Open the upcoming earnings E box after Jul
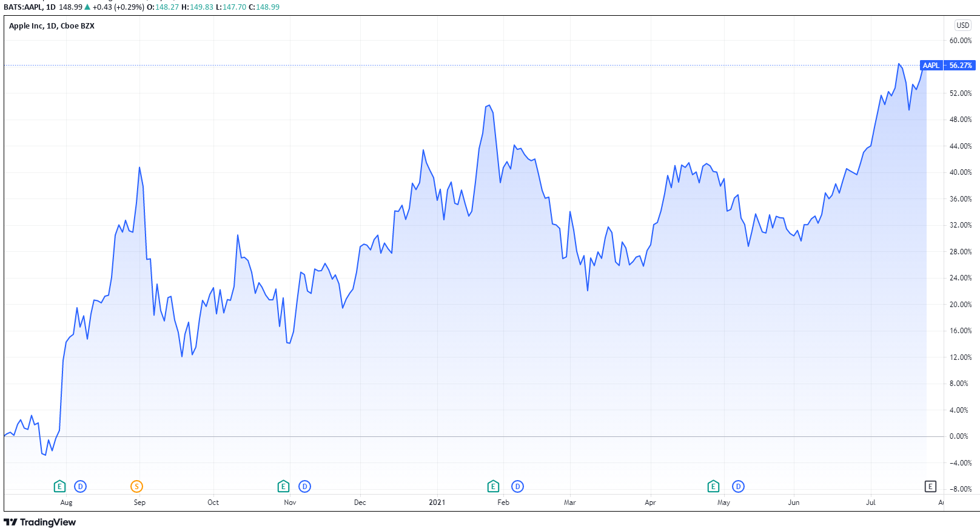The width and height of the screenshot is (980, 528). tap(930, 486)
